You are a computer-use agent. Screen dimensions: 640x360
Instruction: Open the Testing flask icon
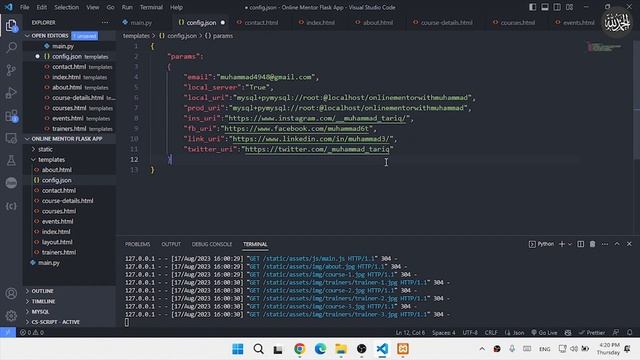click(11, 160)
